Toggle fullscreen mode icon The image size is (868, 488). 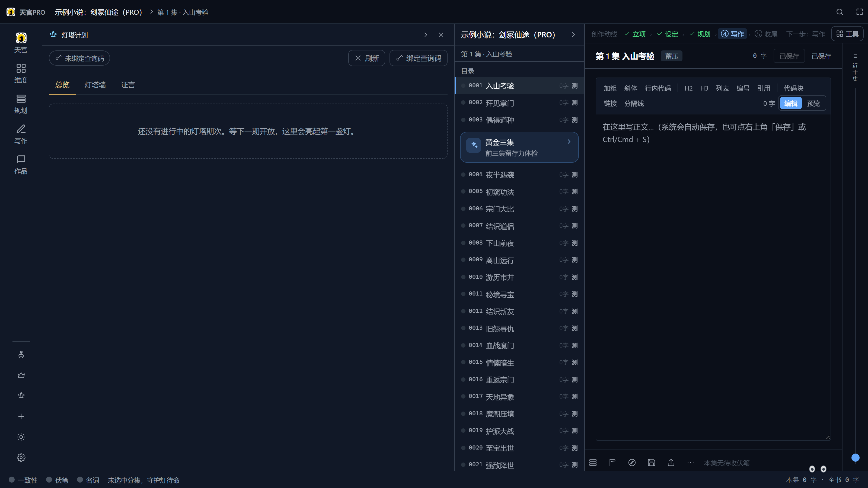click(x=860, y=12)
